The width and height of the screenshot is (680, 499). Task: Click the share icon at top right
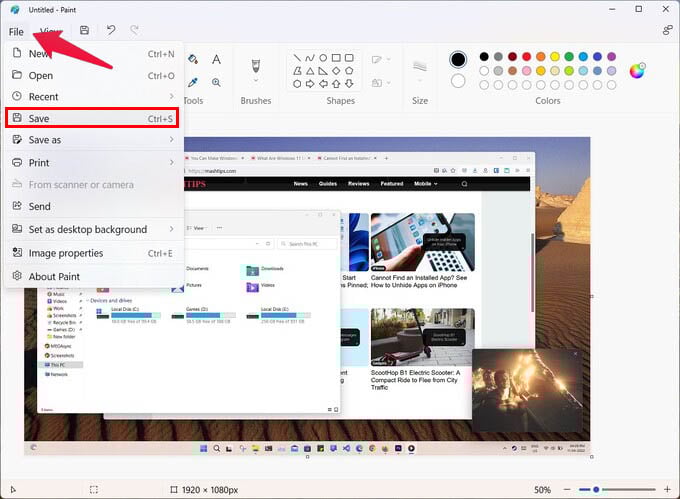(667, 30)
